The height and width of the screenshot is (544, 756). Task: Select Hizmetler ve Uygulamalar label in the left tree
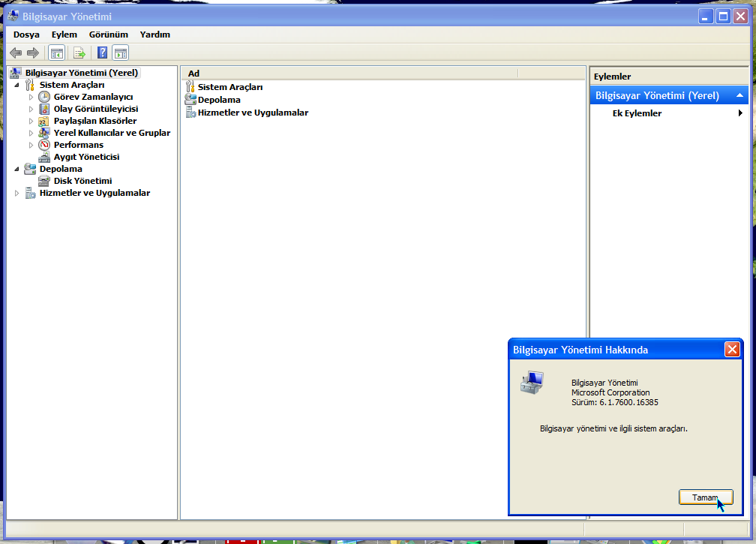click(x=94, y=193)
